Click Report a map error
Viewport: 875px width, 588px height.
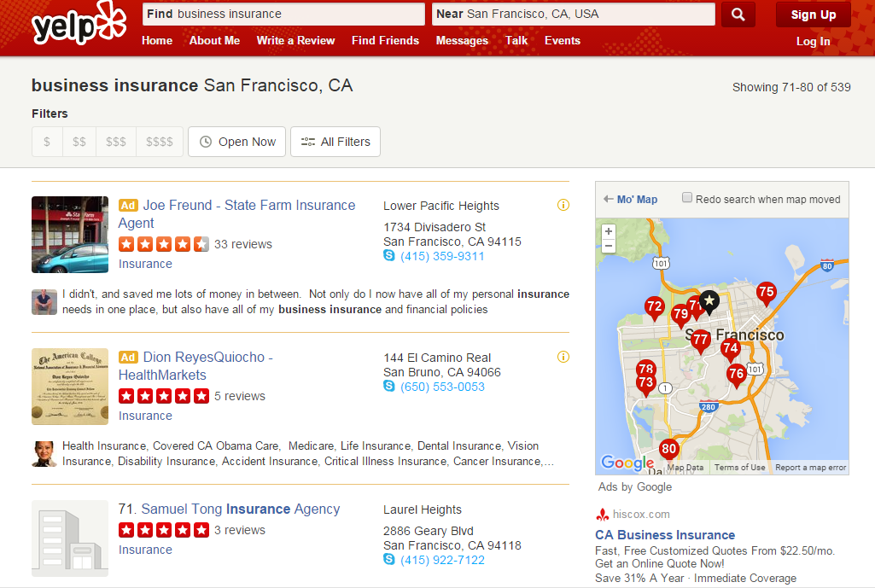point(810,468)
